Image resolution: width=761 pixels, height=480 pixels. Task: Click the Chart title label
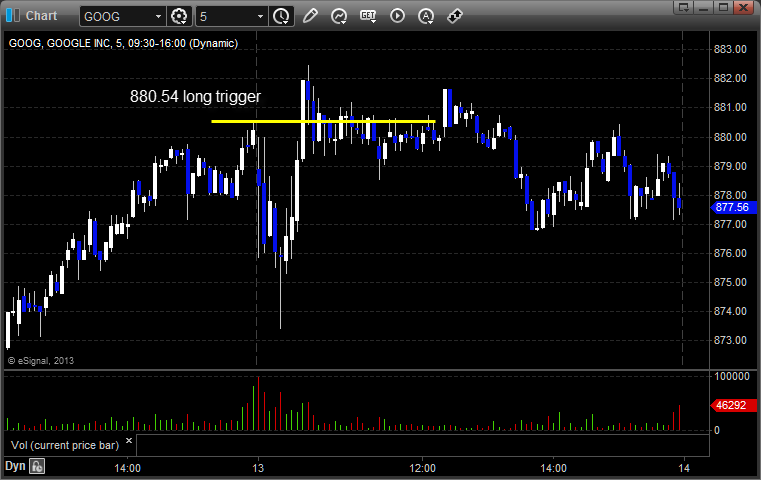(41, 16)
